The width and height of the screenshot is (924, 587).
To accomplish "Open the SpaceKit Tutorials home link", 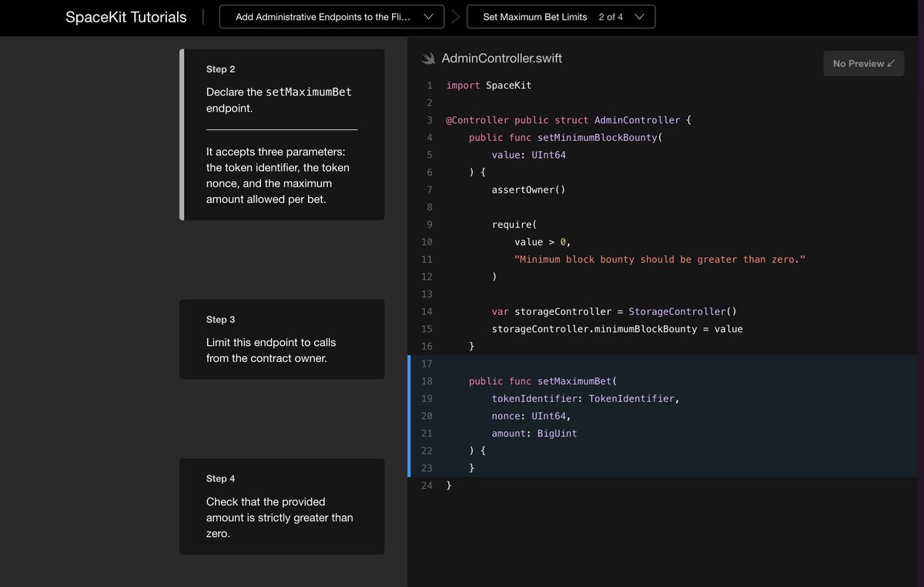I will 126,17.
